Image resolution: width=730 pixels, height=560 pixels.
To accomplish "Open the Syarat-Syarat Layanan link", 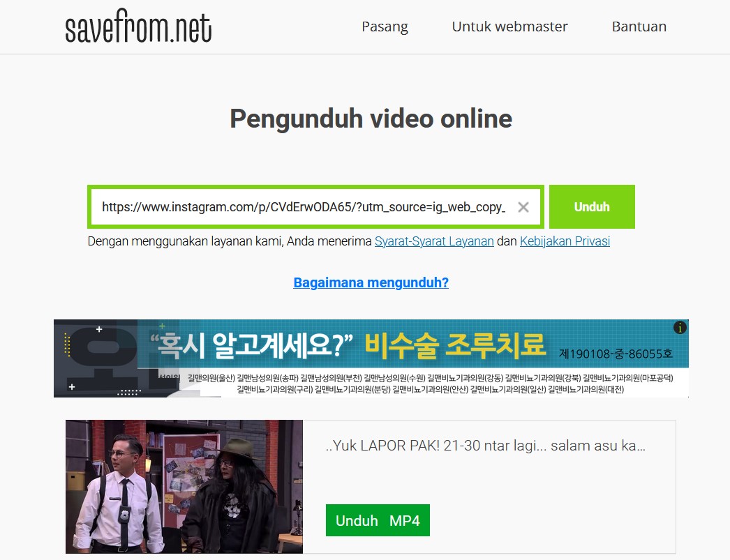I will click(x=435, y=241).
